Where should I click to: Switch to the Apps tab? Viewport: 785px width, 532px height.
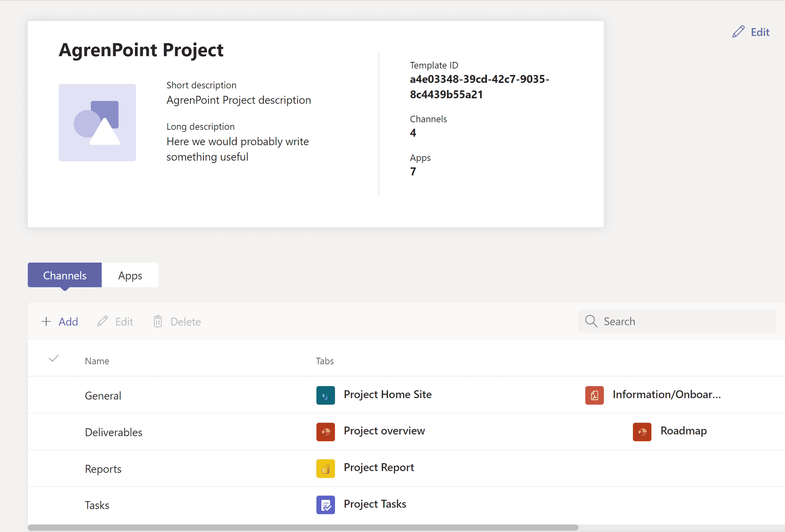pos(130,275)
